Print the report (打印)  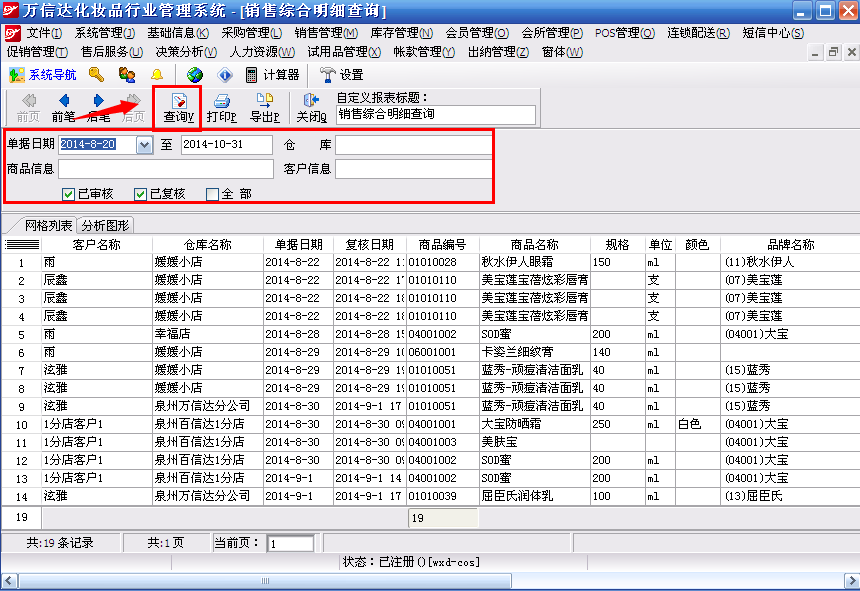pos(222,108)
